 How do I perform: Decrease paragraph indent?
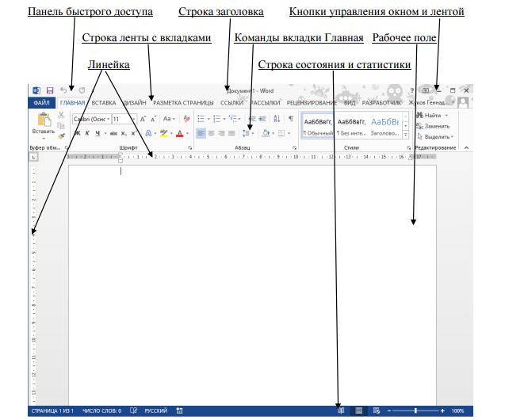(x=252, y=119)
